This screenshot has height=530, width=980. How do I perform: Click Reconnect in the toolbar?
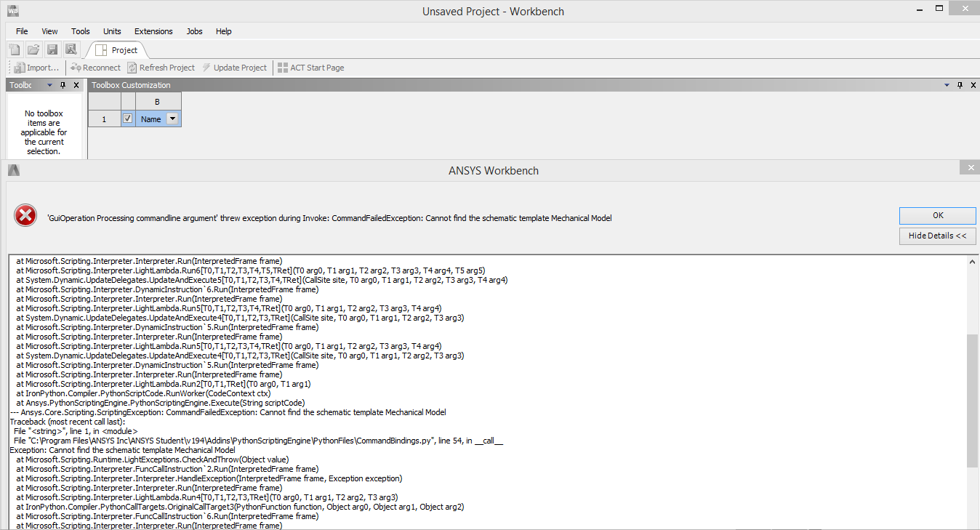[95, 68]
